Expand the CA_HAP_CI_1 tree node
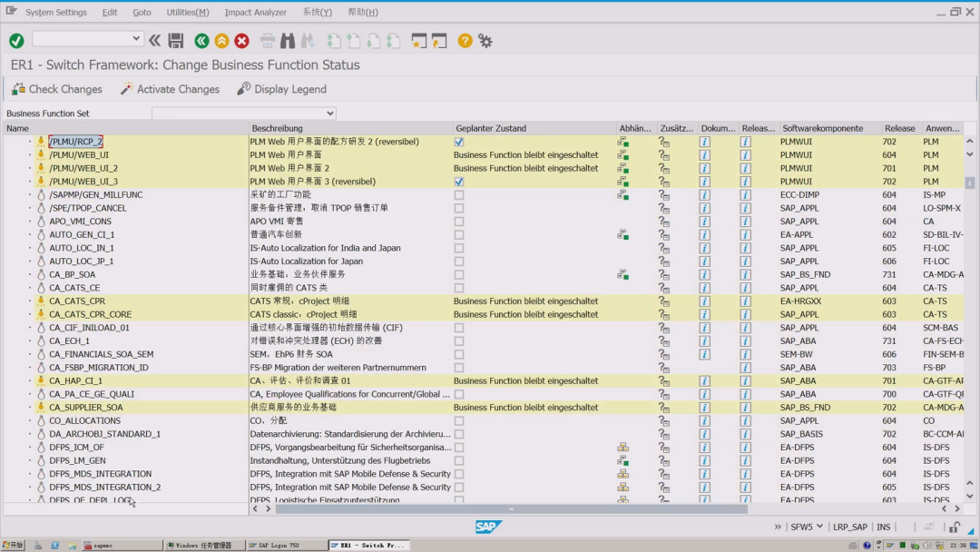 pyautogui.click(x=29, y=380)
